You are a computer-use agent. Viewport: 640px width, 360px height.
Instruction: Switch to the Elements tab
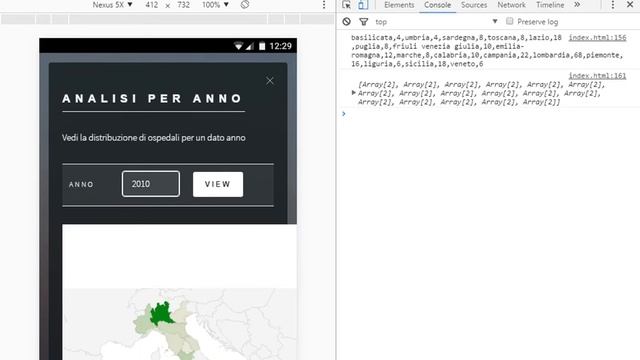[399, 5]
